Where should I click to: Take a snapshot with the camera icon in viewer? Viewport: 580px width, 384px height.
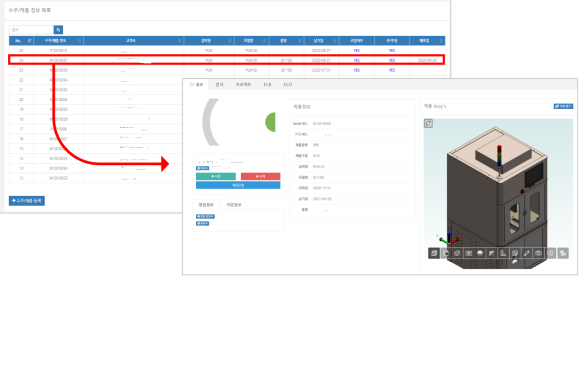coord(538,253)
